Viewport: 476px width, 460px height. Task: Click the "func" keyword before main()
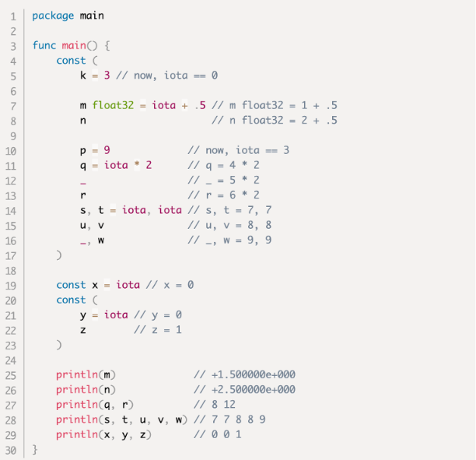point(44,45)
